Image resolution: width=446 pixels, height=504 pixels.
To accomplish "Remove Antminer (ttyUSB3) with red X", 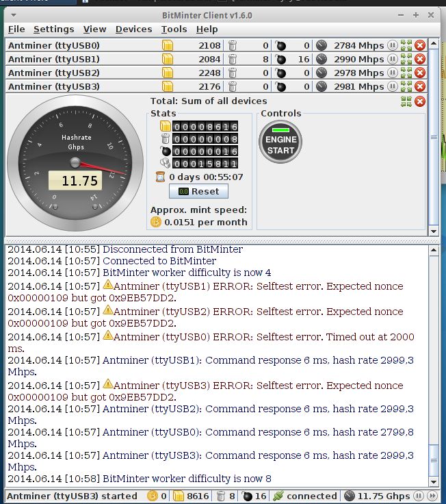I will coord(420,86).
